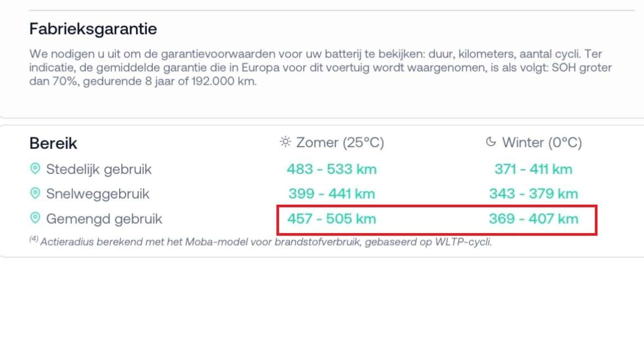Viewport: 644px width, 337px height.
Task: Select the Fabrieksgarantie heading
Action: [93, 29]
